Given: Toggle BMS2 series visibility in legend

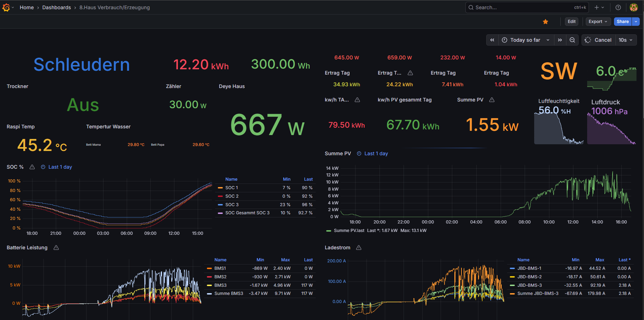Looking at the screenshot, I should coord(220,277).
